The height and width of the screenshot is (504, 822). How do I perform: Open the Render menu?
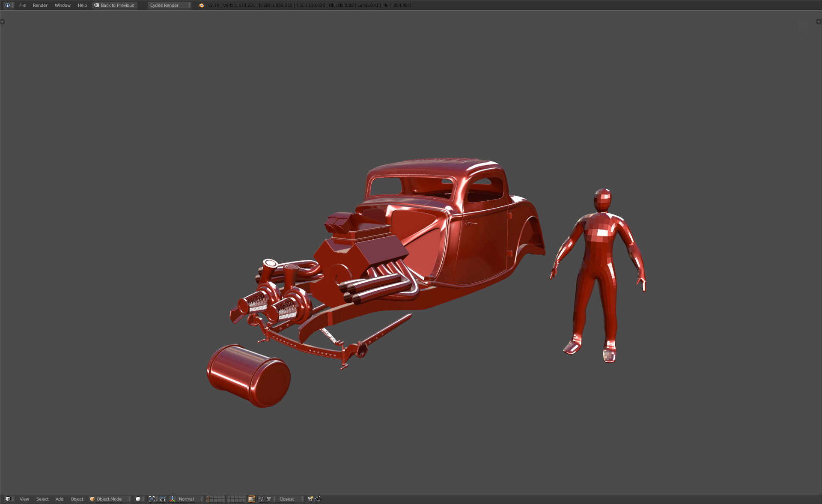tap(40, 5)
